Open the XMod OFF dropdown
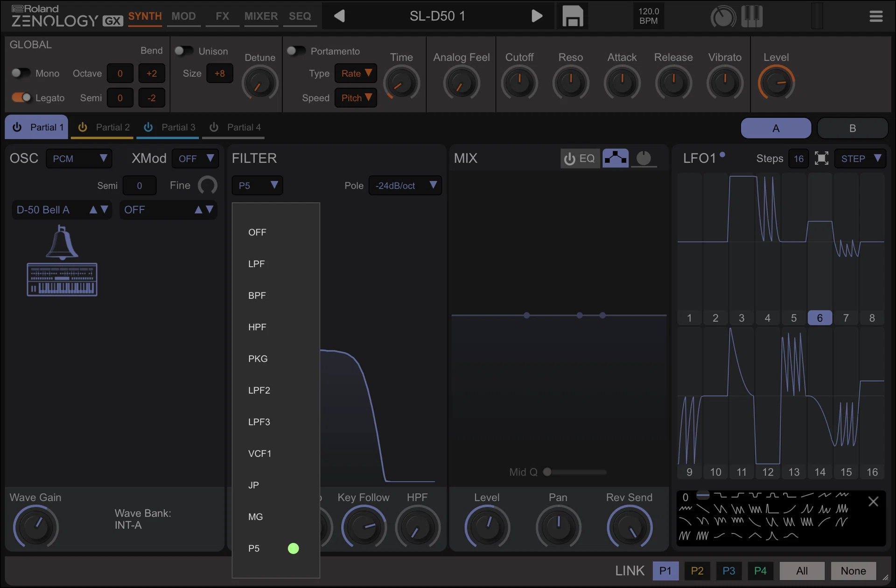Viewport: 896px width, 588px height. click(x=195, y=159)
